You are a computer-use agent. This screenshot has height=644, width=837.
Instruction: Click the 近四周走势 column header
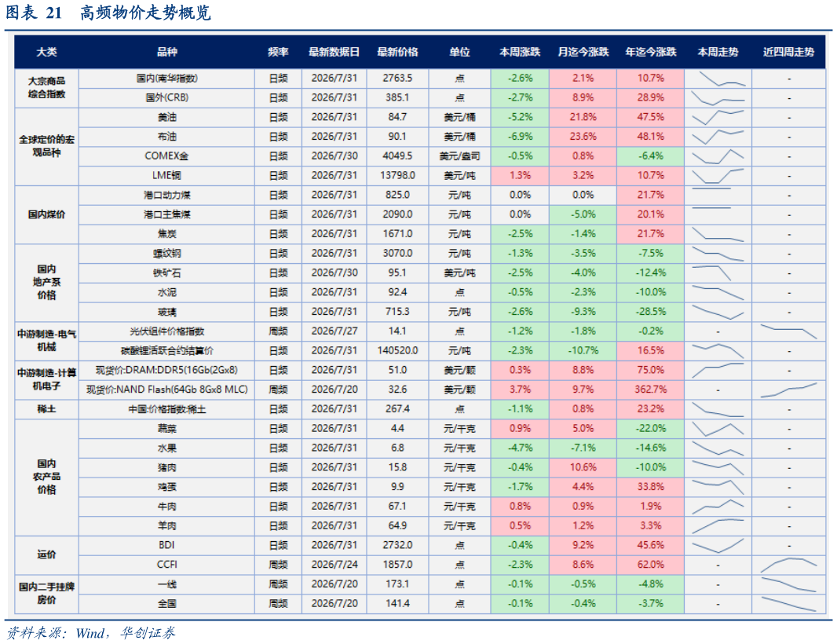click(x=788, y=52)
